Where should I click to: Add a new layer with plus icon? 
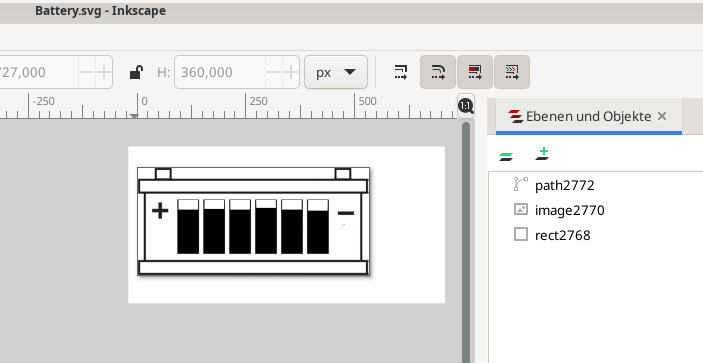tap(543, 153)
